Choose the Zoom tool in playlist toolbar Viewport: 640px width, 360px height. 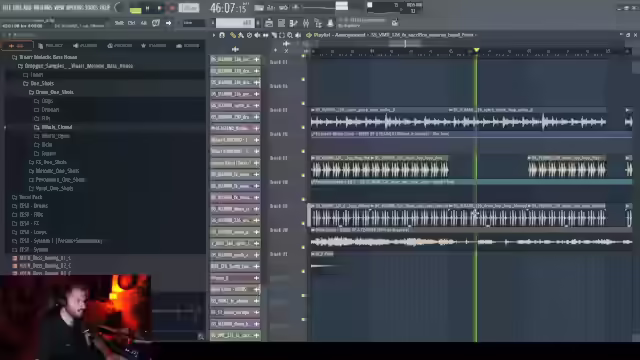point(290,36)
